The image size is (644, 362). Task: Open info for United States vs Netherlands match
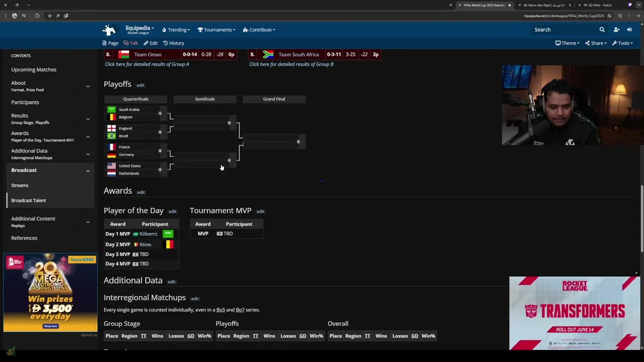point(160,169)
